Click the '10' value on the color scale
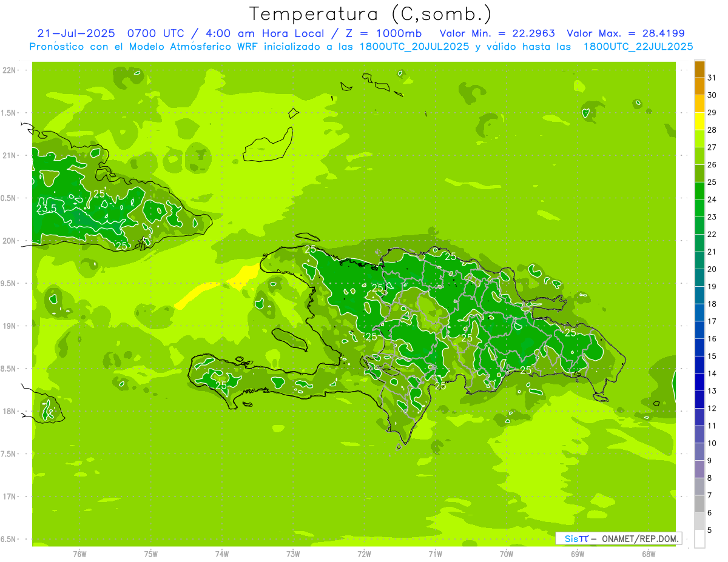 coord(712,443)
